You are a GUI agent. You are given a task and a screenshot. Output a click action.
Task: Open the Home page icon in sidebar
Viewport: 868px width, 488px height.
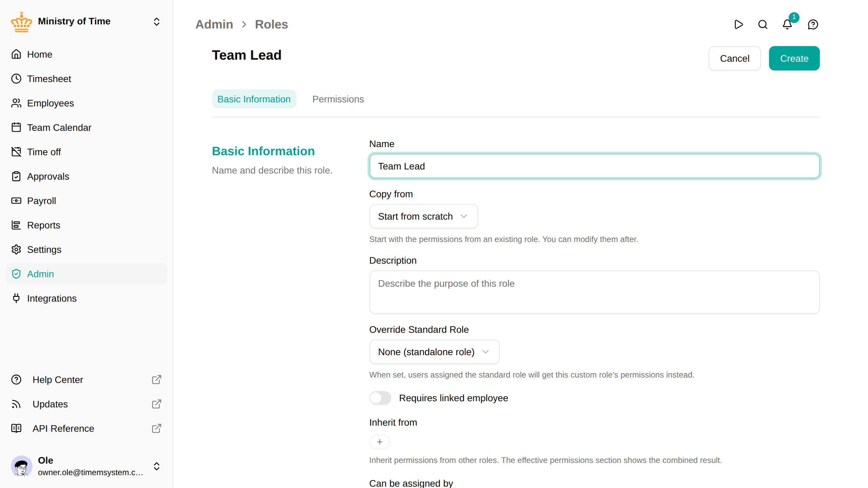tap(16, 54)
